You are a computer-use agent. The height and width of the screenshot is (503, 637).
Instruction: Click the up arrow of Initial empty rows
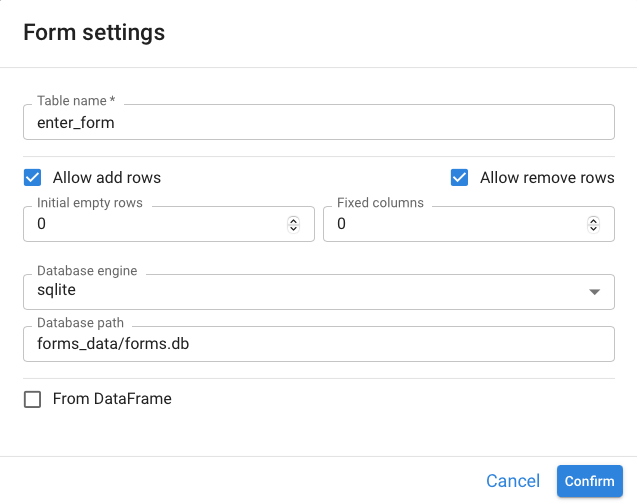coord(293,221)
